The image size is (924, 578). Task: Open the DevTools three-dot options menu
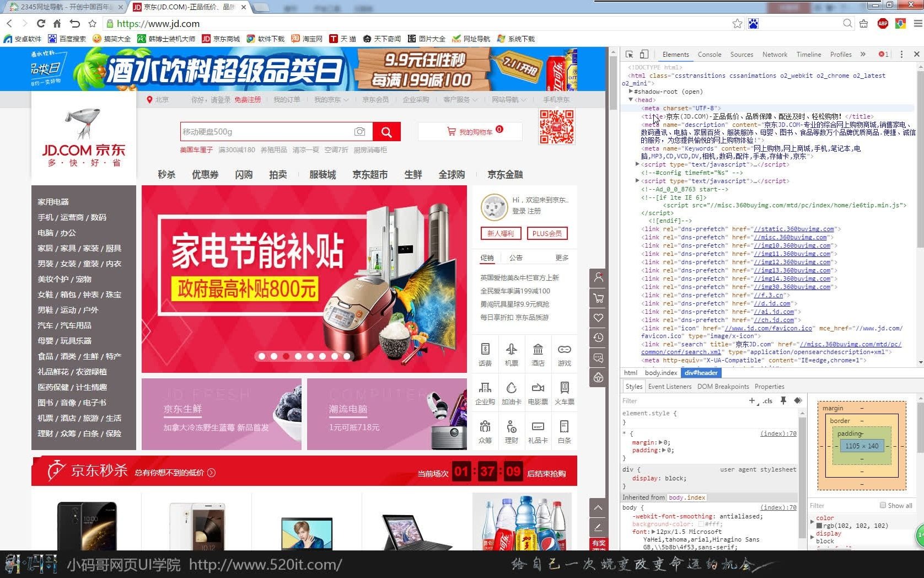[x=901, y=54]
